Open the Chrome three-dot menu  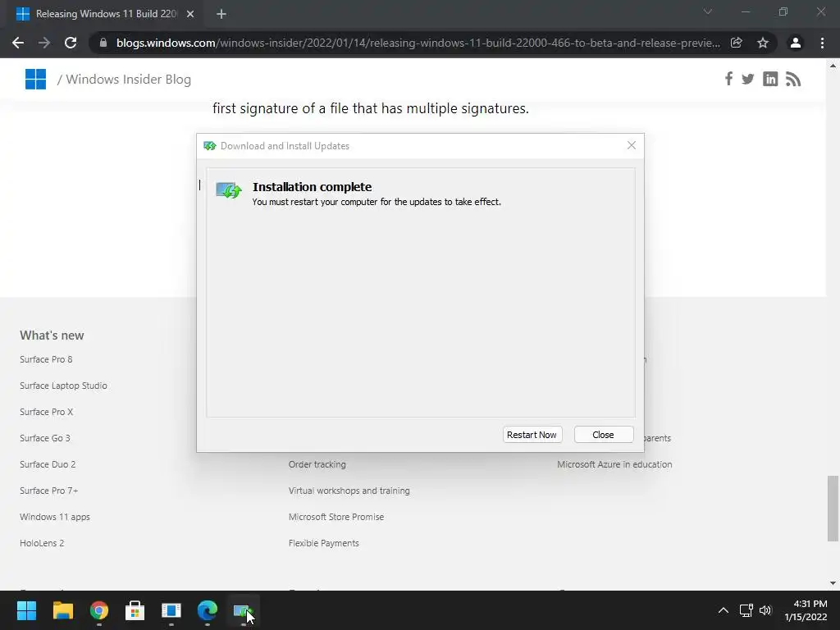[x=822, y=43]
